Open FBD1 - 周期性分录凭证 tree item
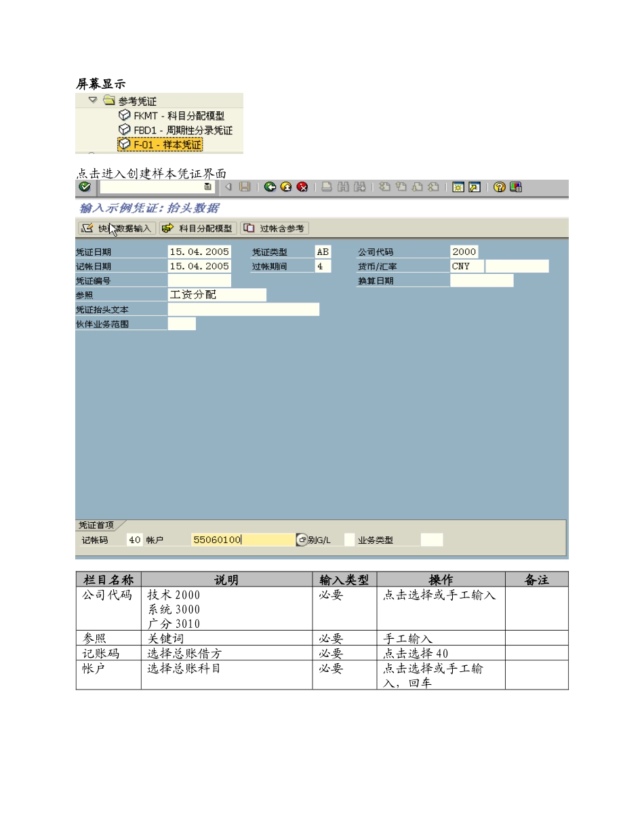644x834 pixels. click(x=176, y=130)
